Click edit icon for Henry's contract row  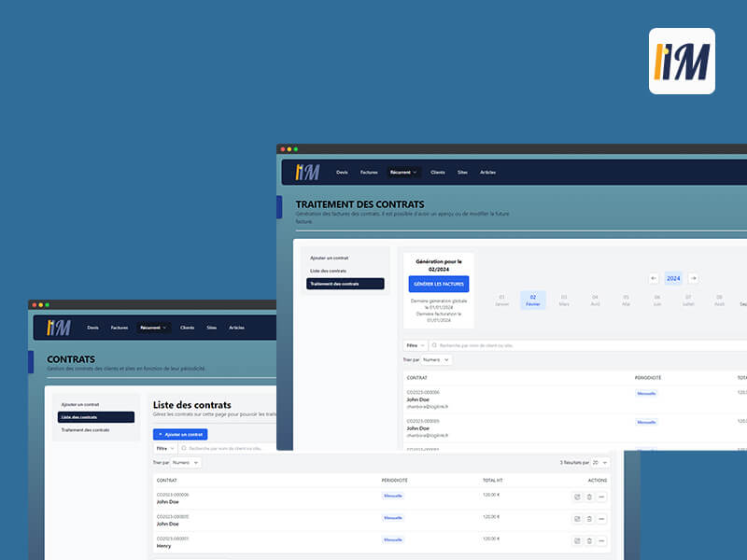click(x=577, y=540)
